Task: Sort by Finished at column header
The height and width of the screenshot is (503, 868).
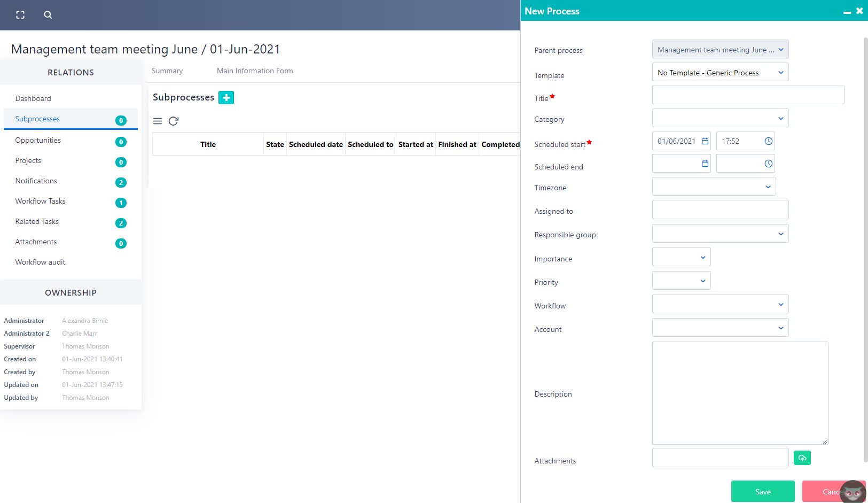Action: 457,144
